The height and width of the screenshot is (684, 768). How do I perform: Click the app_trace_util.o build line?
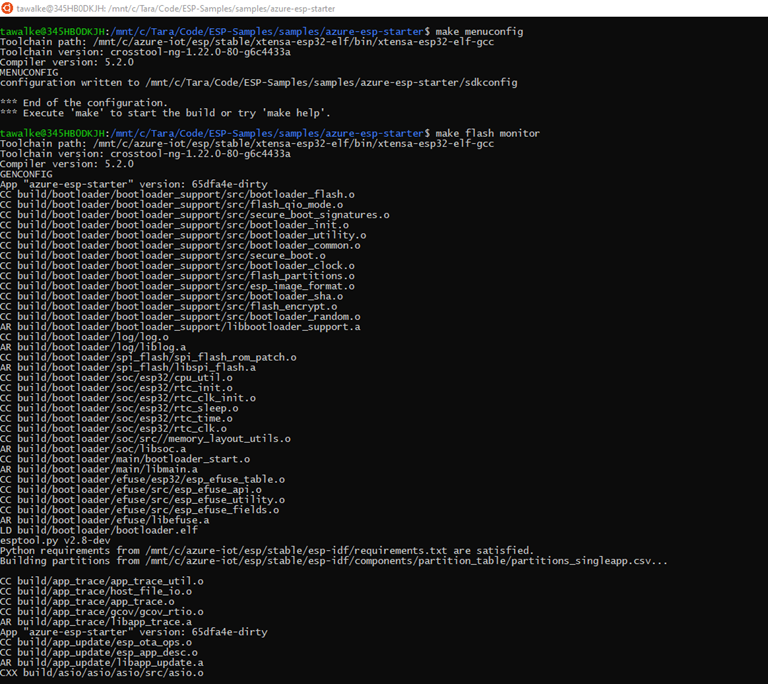(x=102, y=581)
